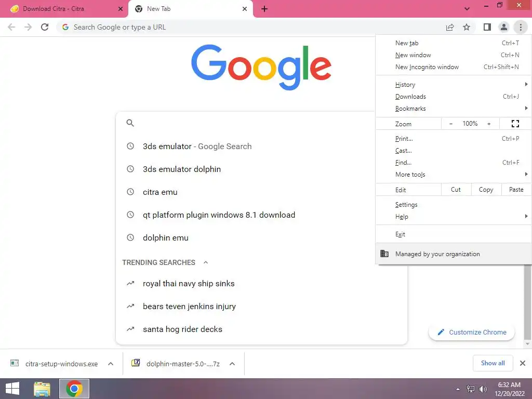Click Show all downloads button
This screenshot has height=399, width=532.
point(493,363)
